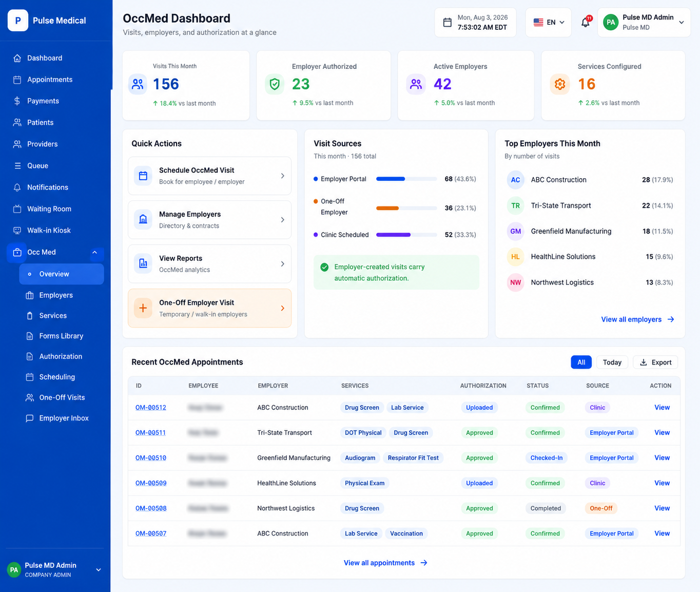The image size is (700, 592).
Task: Click the Employer Authorized shield icon
Action: [275, 84]
